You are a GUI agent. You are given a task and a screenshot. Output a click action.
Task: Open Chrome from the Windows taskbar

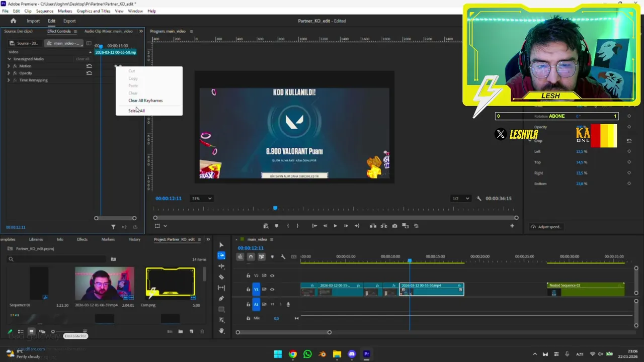pos(293,354)
